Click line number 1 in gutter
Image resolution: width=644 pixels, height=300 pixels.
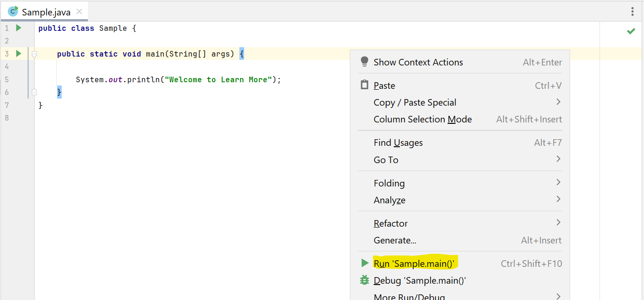pyautogui.click(x=7, y=29)
